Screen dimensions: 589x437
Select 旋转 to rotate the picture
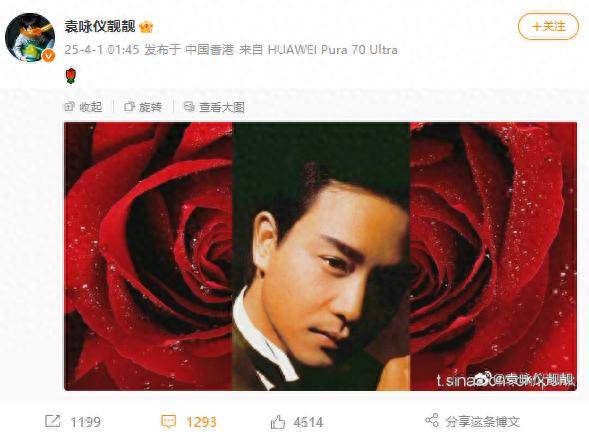click(x=151, y=107)
